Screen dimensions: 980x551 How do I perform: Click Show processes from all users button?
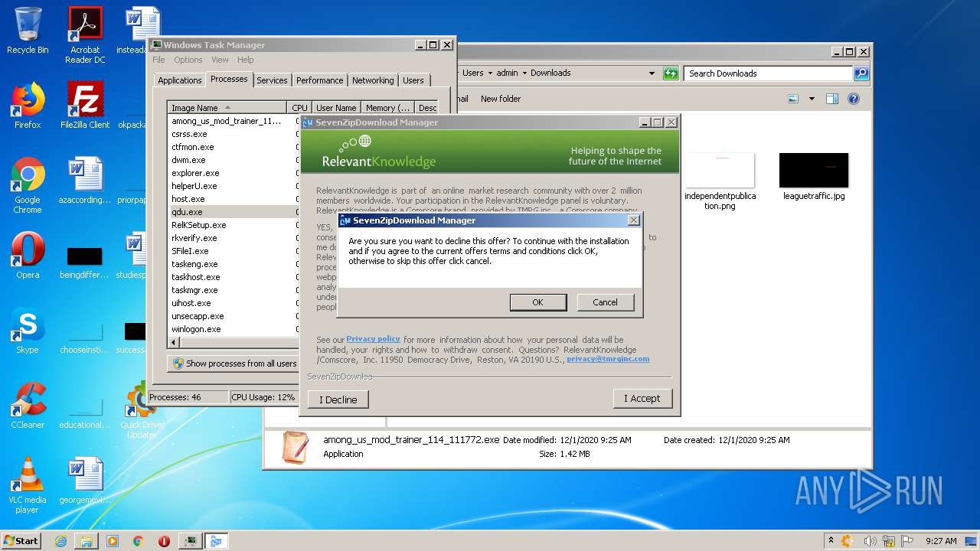point(234,364)
